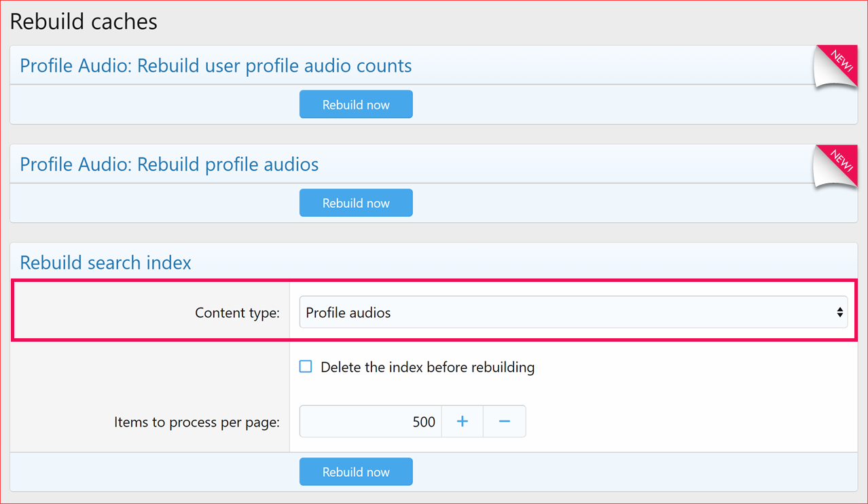
Task: Click the Rebuild caches page title
Action: (x=83, y=21)
